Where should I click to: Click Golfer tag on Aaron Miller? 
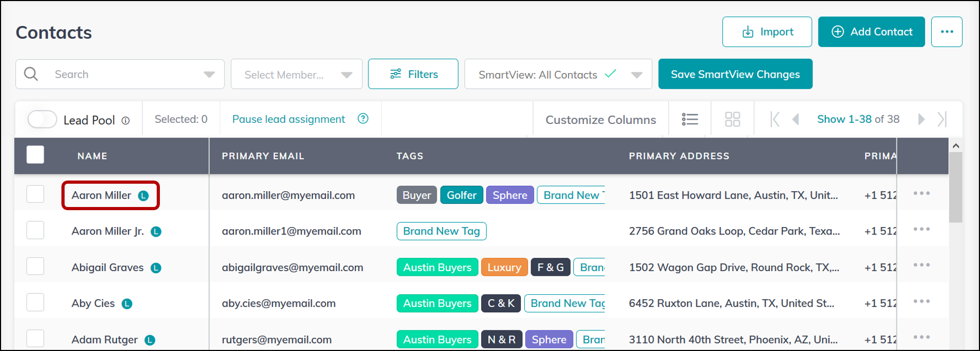coord(462,195)
